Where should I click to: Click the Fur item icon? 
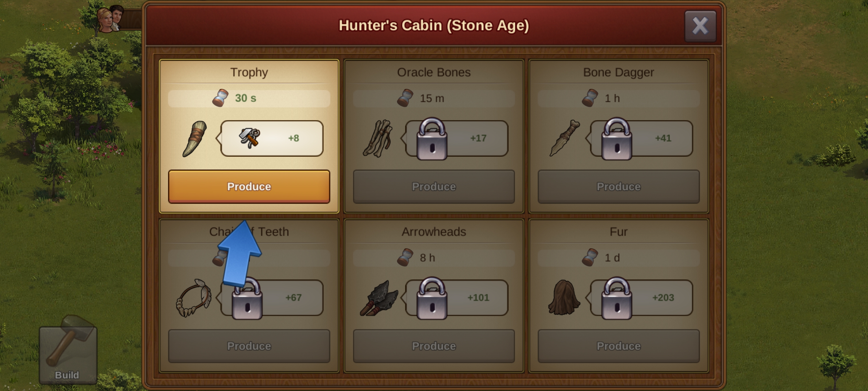point(564,297)
